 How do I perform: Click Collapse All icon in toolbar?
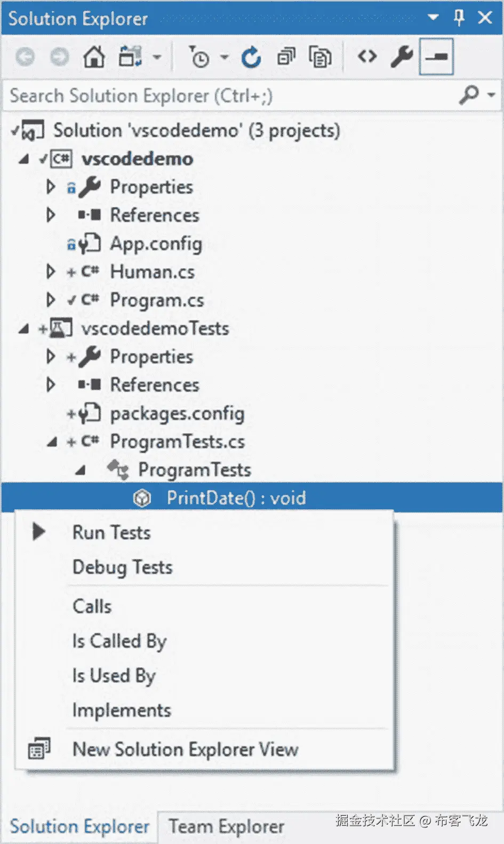tap(286, 57)
